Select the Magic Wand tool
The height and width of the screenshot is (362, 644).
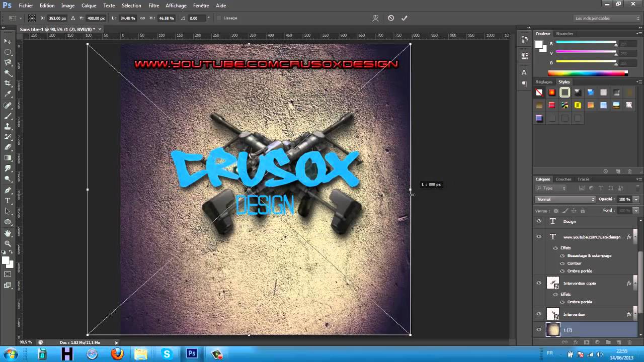(8, 73)
